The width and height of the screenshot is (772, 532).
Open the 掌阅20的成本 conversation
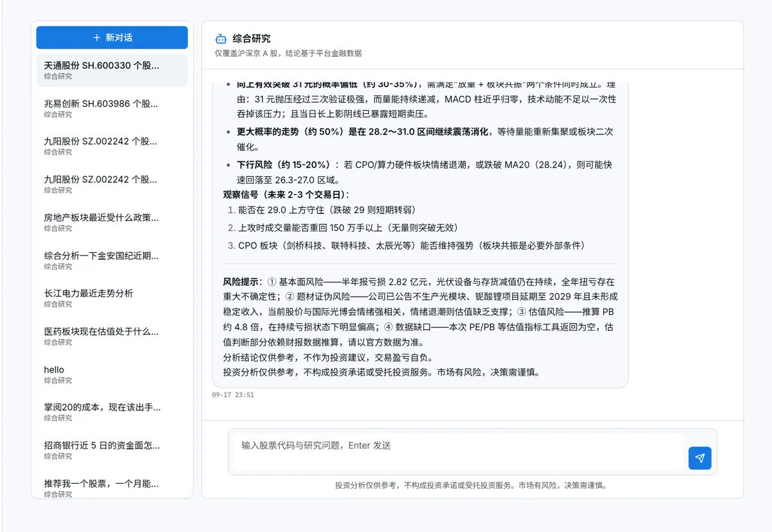[112, 412]
